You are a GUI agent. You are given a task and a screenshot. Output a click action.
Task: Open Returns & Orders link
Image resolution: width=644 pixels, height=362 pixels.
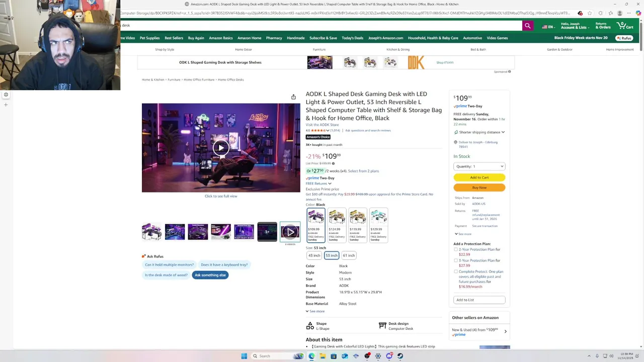(603, 26)
